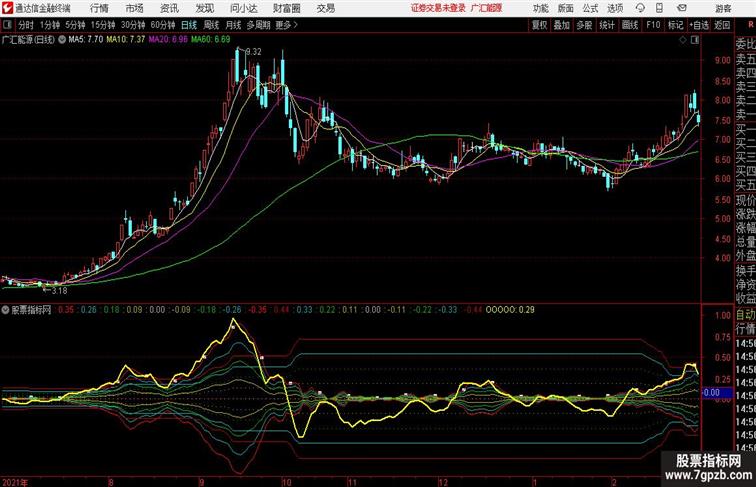The image size is (756, 487).
Task: Click the 证券交易未登录 login link
Action: click(x=438, y=8)
